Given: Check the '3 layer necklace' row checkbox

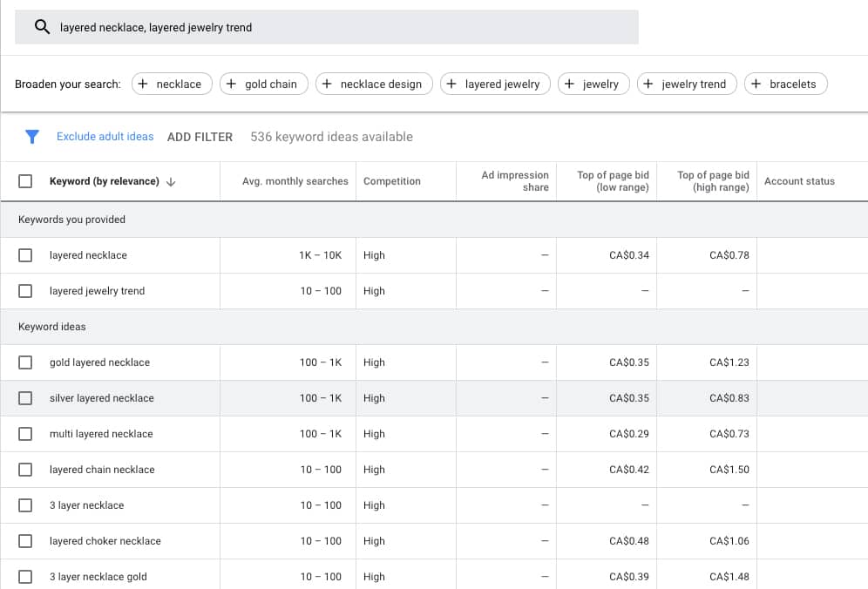Looking at the screenshot, I should click(x=25, y=504).
